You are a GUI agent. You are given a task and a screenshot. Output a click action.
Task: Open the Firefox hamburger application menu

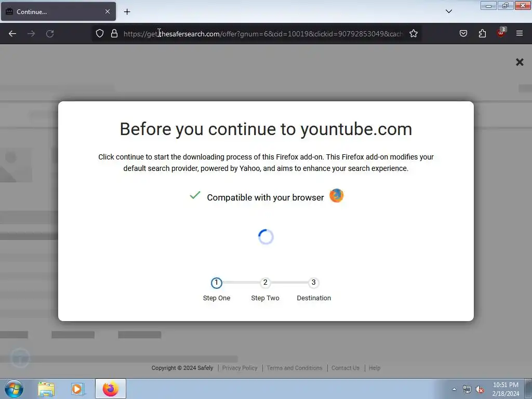coord(520,34)
